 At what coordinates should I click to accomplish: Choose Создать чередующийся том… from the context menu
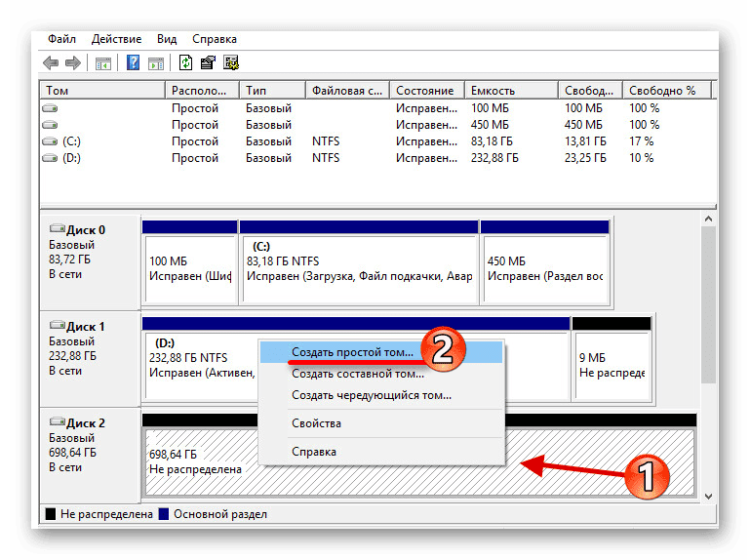[381, 395]
